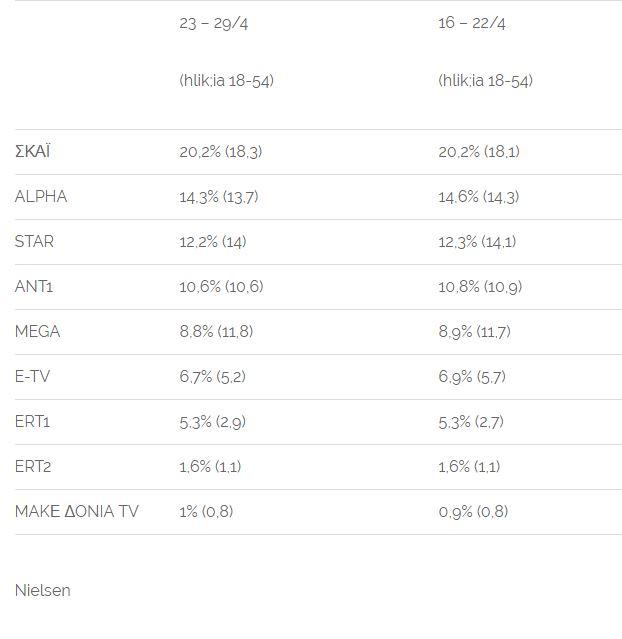Viewport: 622px width, 639px height.
Task: Select STAR value 12,2% (14)
Action: pyautogui.click(x=213, y=242)
